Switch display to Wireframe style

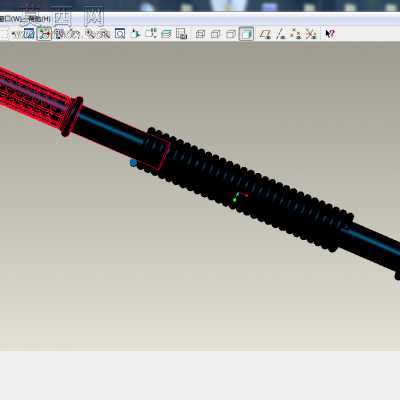pos(200,34)
